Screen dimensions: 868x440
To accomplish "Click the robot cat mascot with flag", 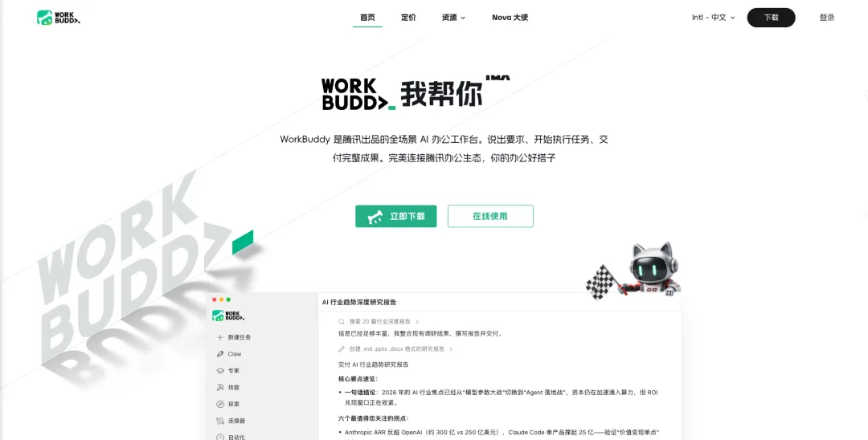I will click(x=635, y=271).
